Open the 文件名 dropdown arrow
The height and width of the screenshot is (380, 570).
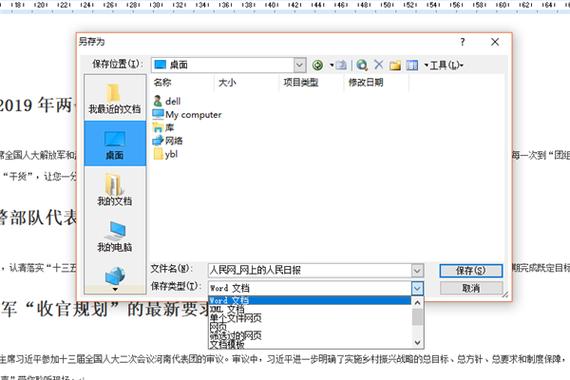tap(417, 270)
